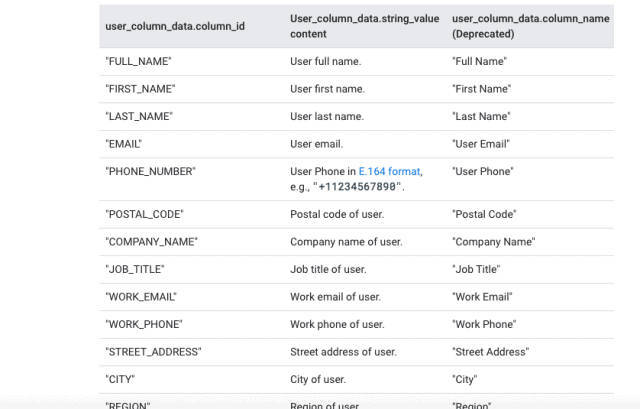Click the "User Email" deprecated name cell
Screen dimensions: 640x409
point(482,144)
